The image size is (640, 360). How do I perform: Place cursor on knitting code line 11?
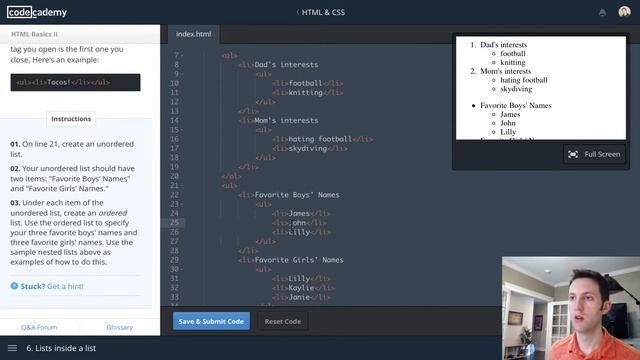[x=307, y=93]
